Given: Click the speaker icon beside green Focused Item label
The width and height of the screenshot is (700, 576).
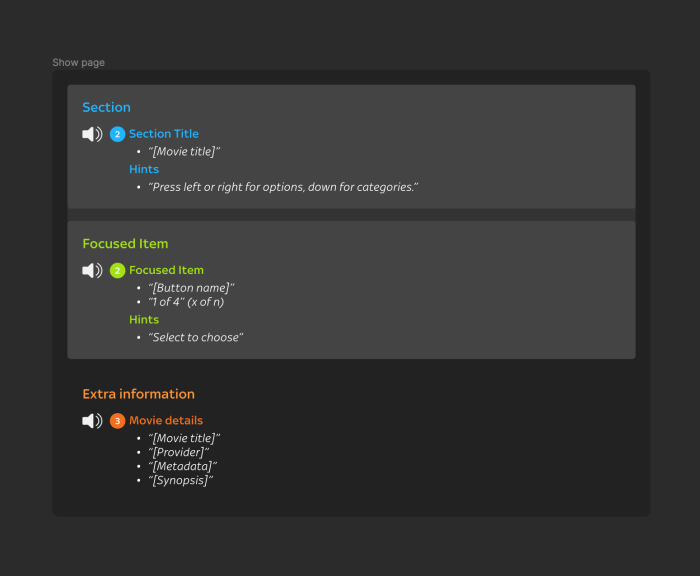Looking at the screenshot, I should [x=92, y=271].
